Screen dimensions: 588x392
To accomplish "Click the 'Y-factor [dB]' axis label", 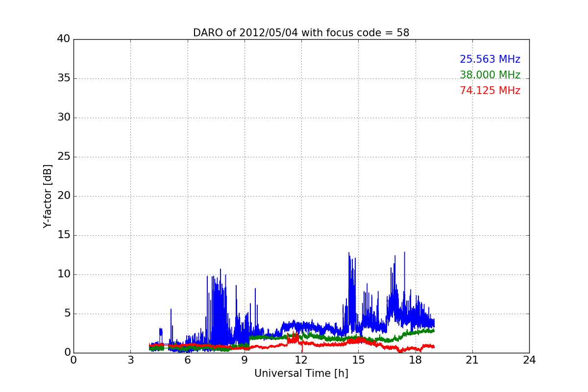I will coord(48,196).
